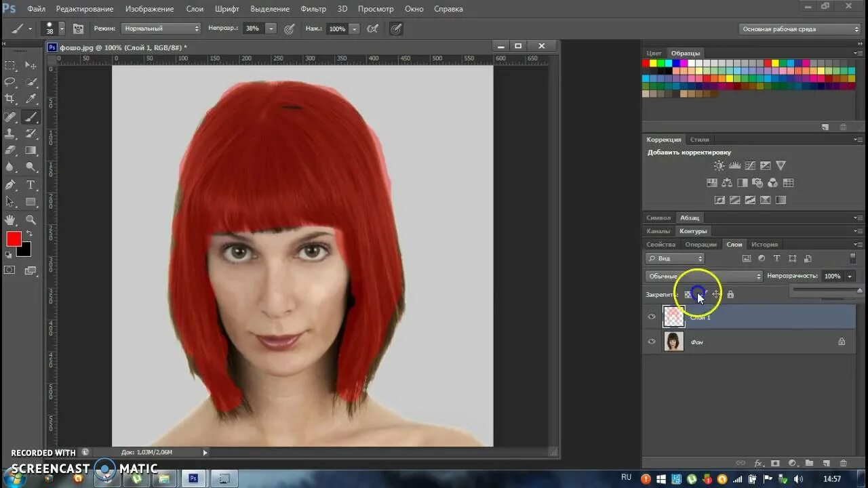868x488 pixels.
Task: Open the Слои menu
Action: [x=195, y=9]
